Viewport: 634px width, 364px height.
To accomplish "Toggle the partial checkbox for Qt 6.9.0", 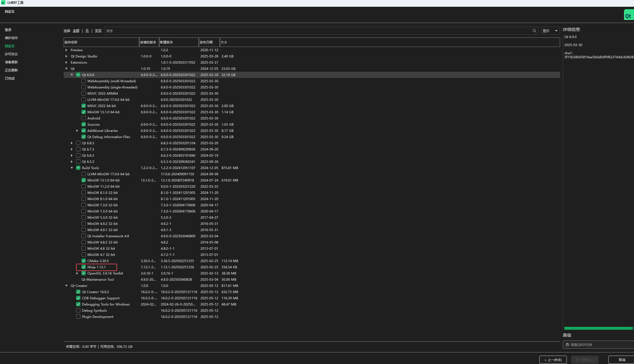I will tap(78, 75).
